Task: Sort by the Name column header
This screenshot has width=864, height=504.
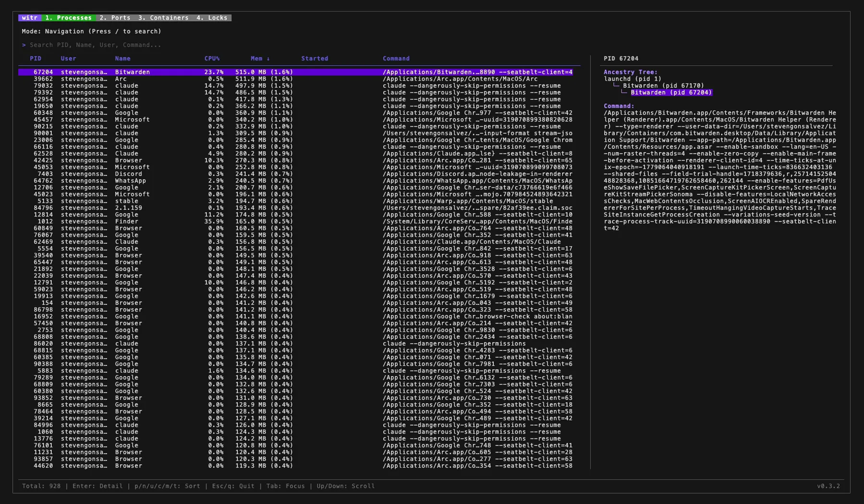Action: pyautogui.click(x=122, y=59)
